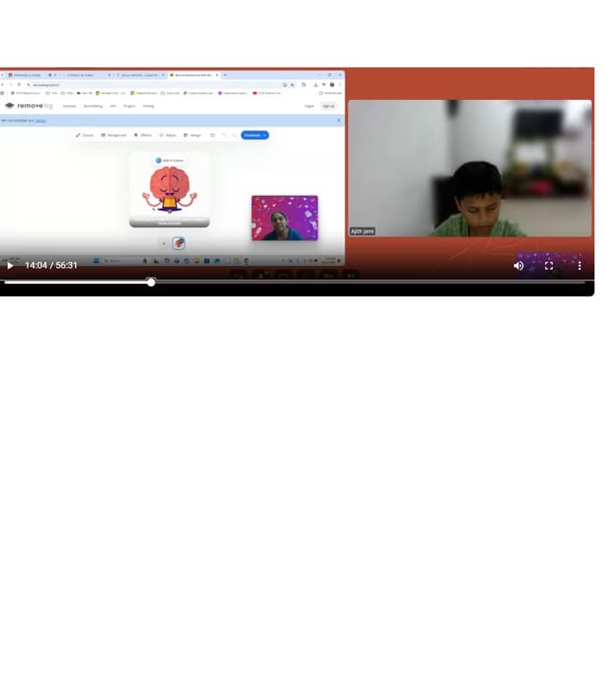Click the Sign up button

click(x=328, y=105)
